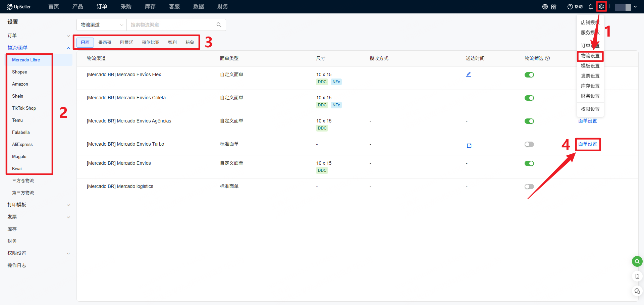Viewport: 644px width, 305px height.
Task: Select 模板设置 from the settings menu
Action: tap(590, 66)
